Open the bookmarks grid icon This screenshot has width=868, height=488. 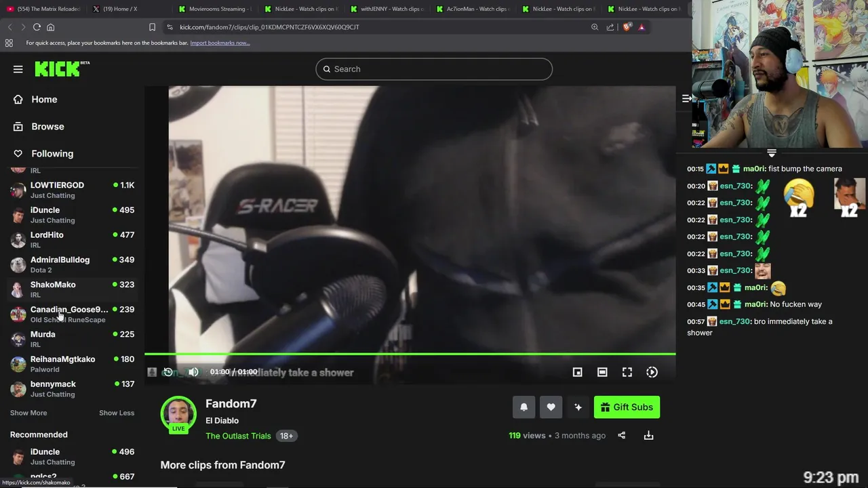(x=9, y=43)
